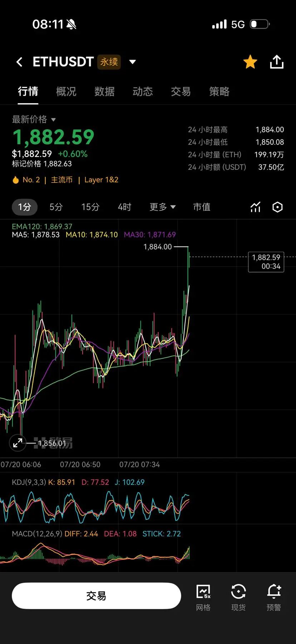The width and height of the screenshot is (296, 644).
Task: Tap the large 交易 trade button
Action: tap(97, 596)
